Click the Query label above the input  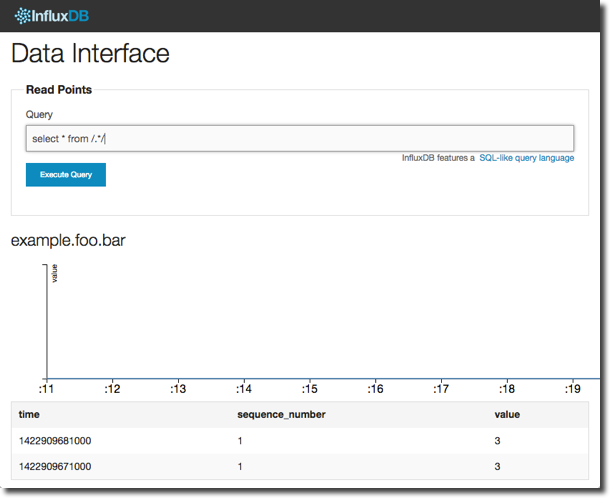[x=39, y=114]
